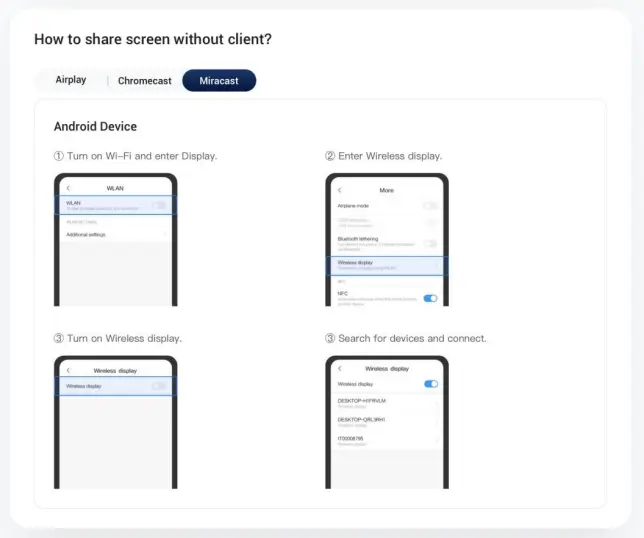Turn on Wireless display switch in step 3
The width and height of the screenshot is (644, 538).
(x=159, y=386)
